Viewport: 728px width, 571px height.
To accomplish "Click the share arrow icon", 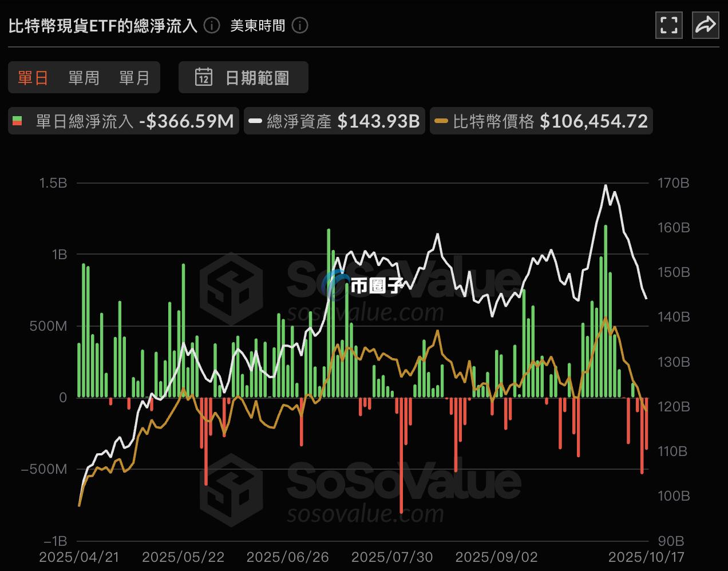I will coord(705,25).
